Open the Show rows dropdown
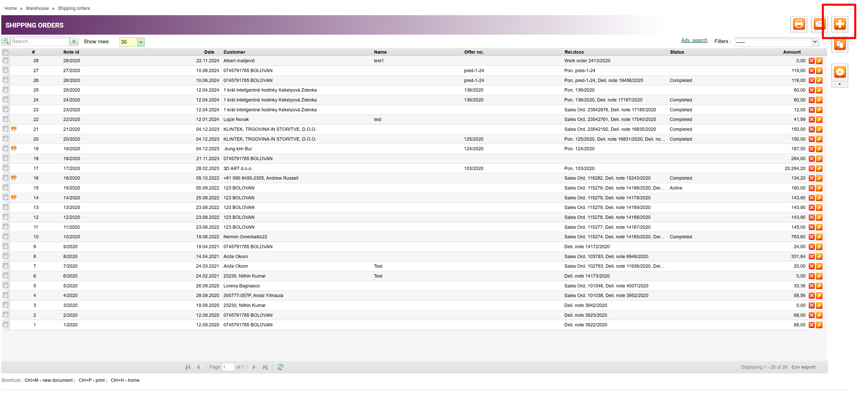The height and width of the screenshot is (400, 868). pyautogui.click(x=141, y=42)
